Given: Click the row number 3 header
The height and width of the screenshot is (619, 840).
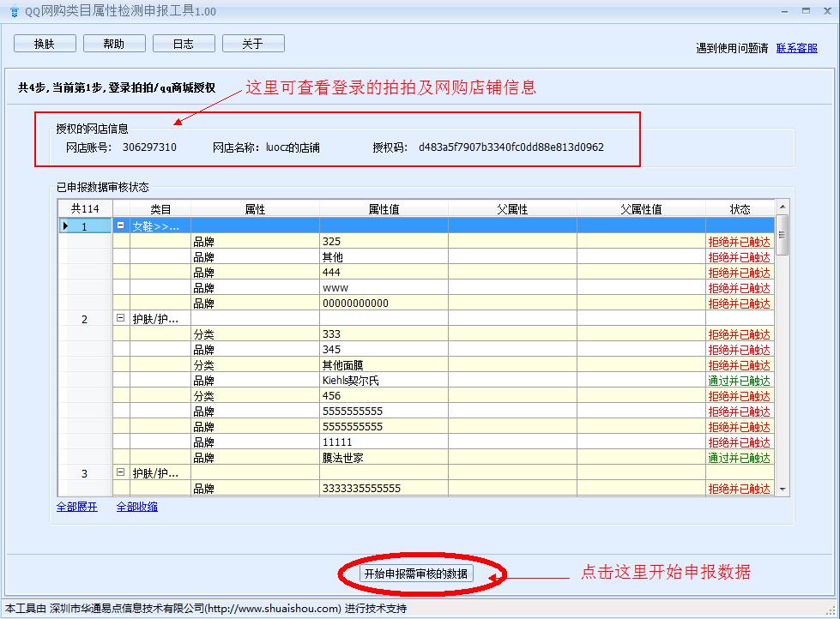Looking at the screenshot, I should click(85, 473).
